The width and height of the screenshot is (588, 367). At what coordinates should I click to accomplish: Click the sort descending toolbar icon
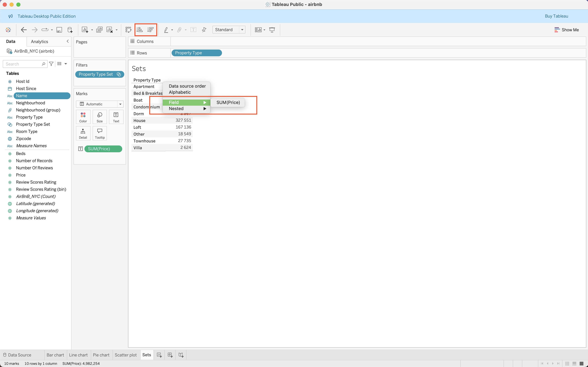[151, 30]
